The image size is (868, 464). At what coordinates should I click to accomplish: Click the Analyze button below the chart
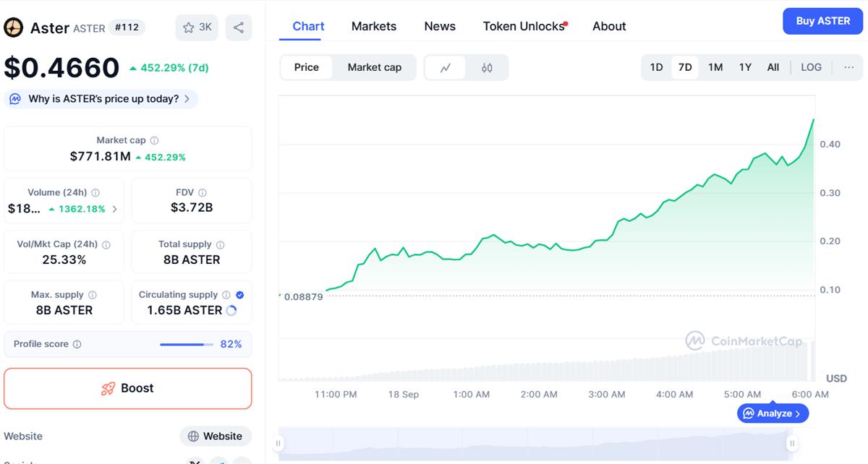click(x=773, y=413)
